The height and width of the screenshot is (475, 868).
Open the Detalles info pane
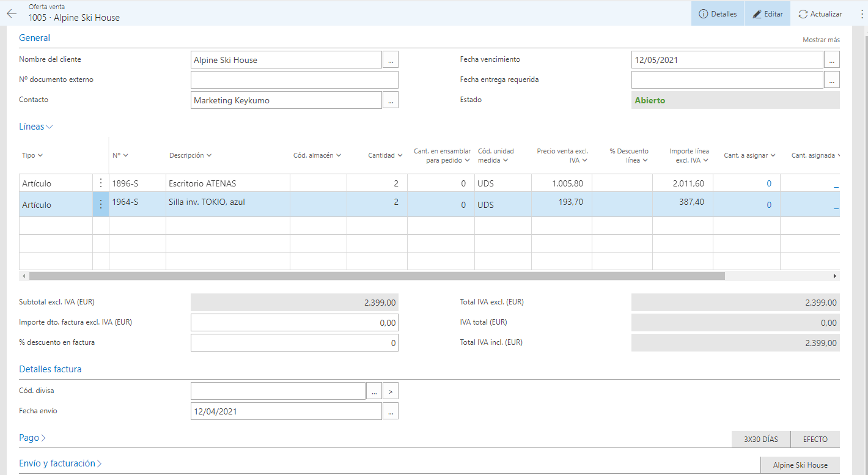click(x=718, y=13)
